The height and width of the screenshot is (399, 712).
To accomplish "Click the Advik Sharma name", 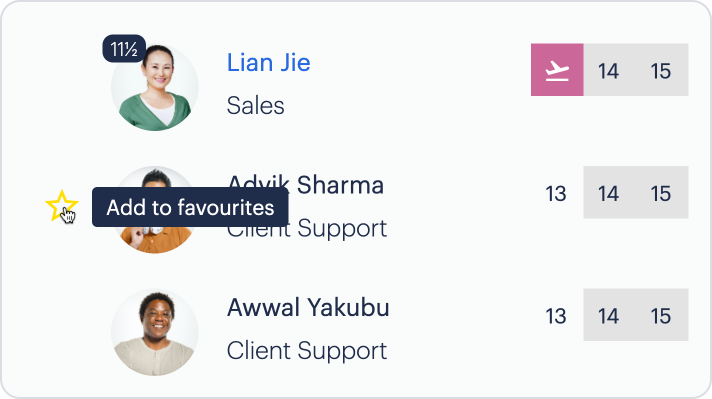I will pyautogui.click(x=306, y=185).
